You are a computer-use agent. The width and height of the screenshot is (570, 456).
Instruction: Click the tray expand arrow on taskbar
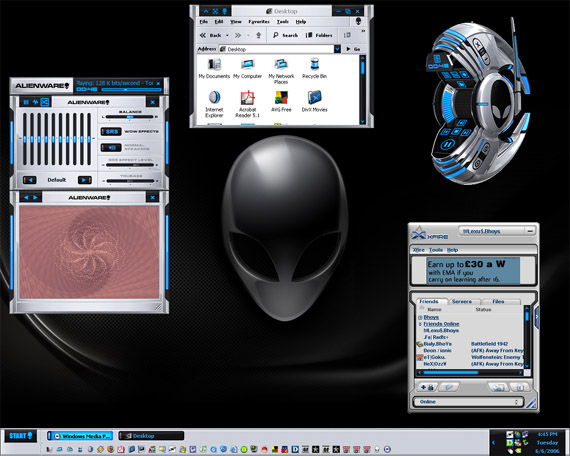[x=493, y=443]
